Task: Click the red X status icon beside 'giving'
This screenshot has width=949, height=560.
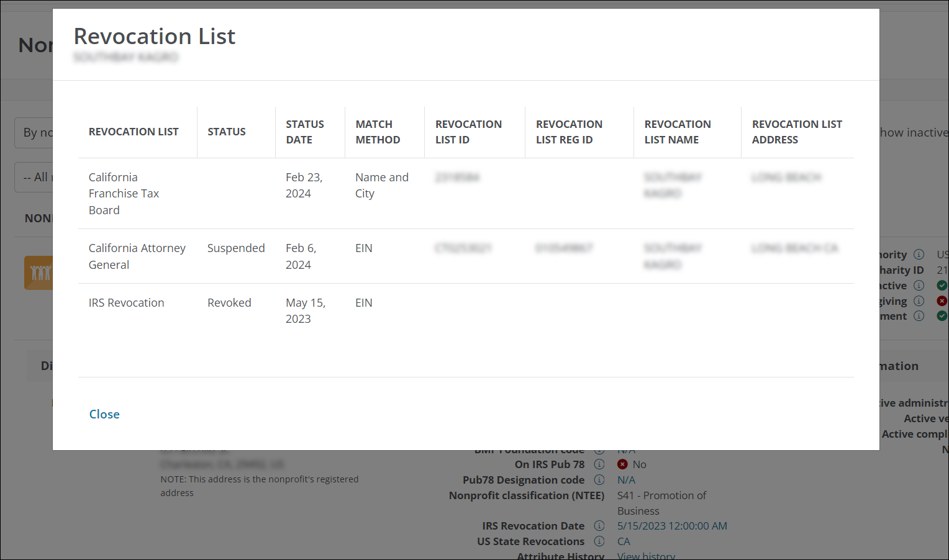Action: (942, 301)
